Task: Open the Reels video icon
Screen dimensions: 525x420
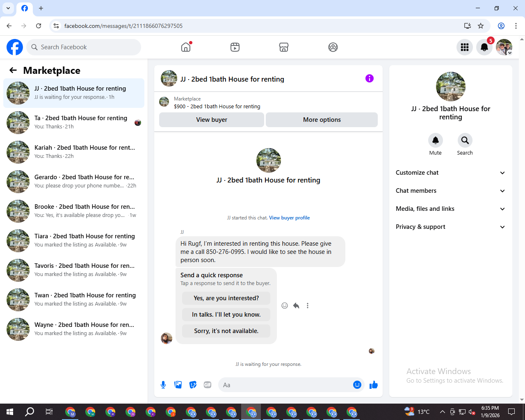Action: (x=235, y=47)
